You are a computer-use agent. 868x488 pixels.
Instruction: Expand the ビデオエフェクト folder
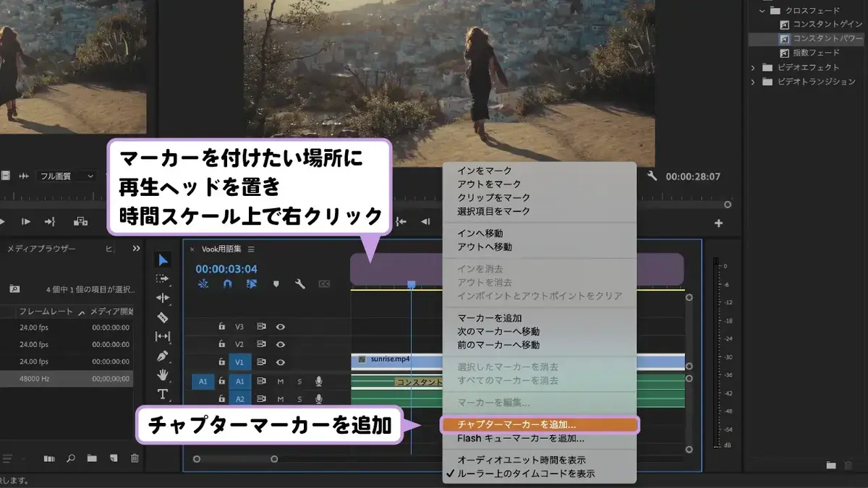[x=753, y=67]
